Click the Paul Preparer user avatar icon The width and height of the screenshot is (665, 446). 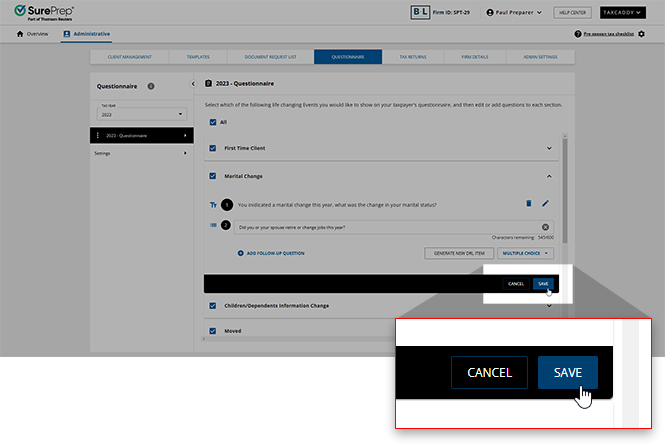(x=490, y=13)
